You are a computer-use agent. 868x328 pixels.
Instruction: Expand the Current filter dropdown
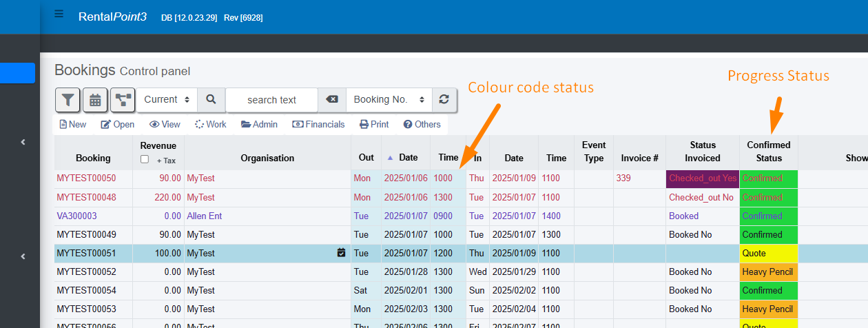coord(167,100)
